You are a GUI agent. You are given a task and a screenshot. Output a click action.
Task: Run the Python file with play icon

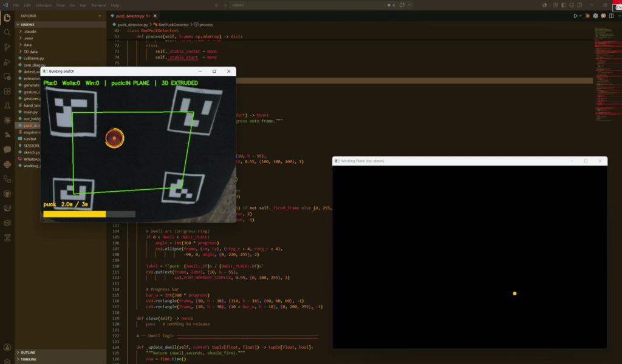tap(575, 16)
